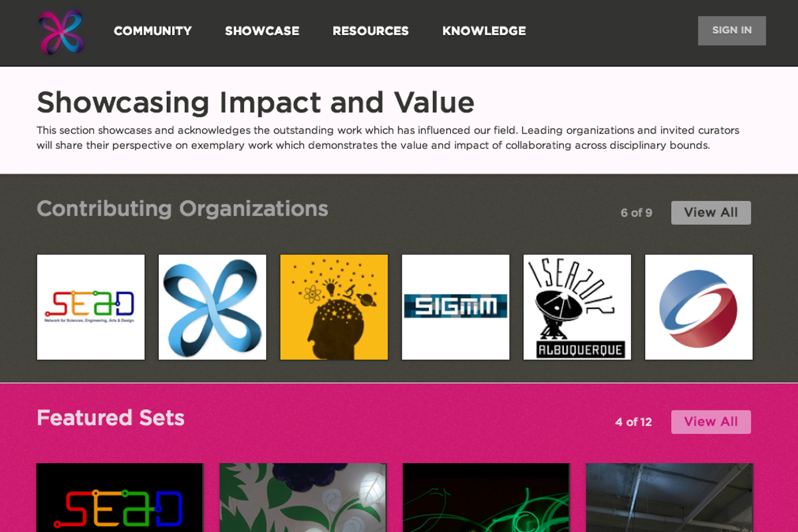This screenshot has height=532, width=798.
Task: View all Featured Sets
Action: coord(711,422)
